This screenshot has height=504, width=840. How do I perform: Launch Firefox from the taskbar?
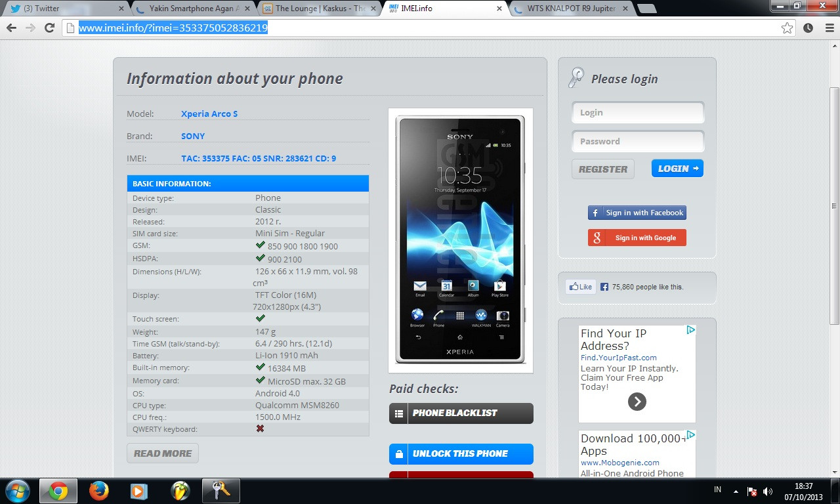tap(98, 491)
